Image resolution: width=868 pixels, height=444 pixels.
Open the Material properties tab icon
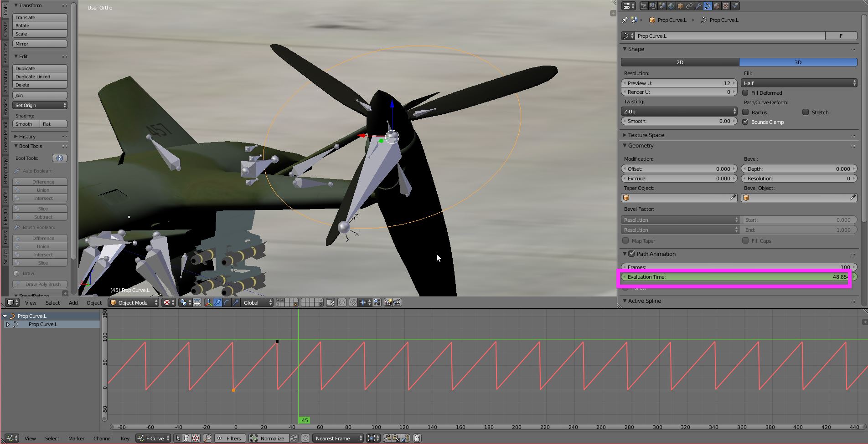coord(717,6)
